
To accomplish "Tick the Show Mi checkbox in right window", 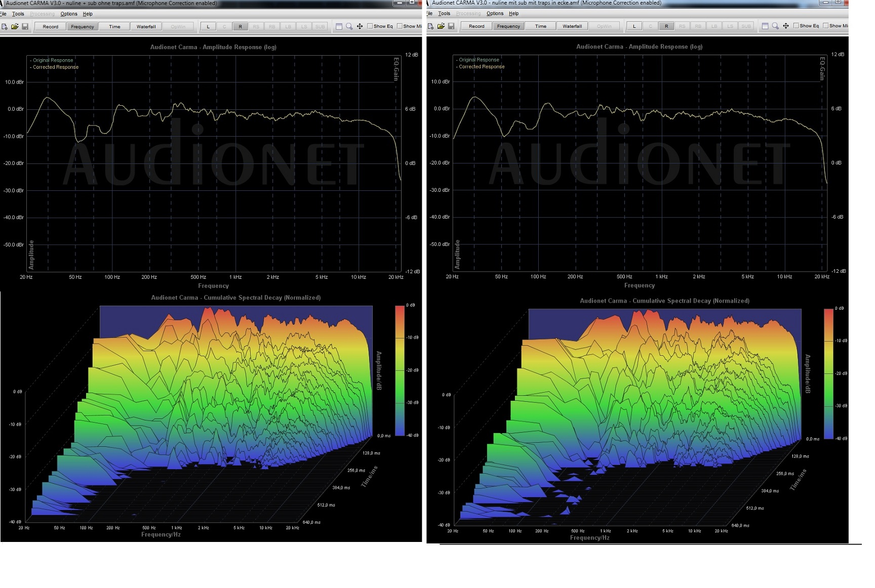I will (826, 26).
